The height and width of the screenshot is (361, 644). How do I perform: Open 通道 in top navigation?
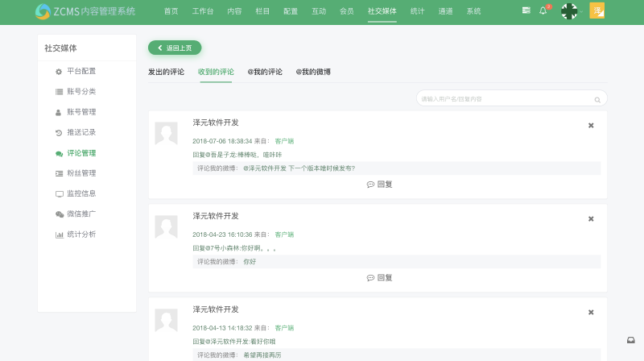click(445, 11)
